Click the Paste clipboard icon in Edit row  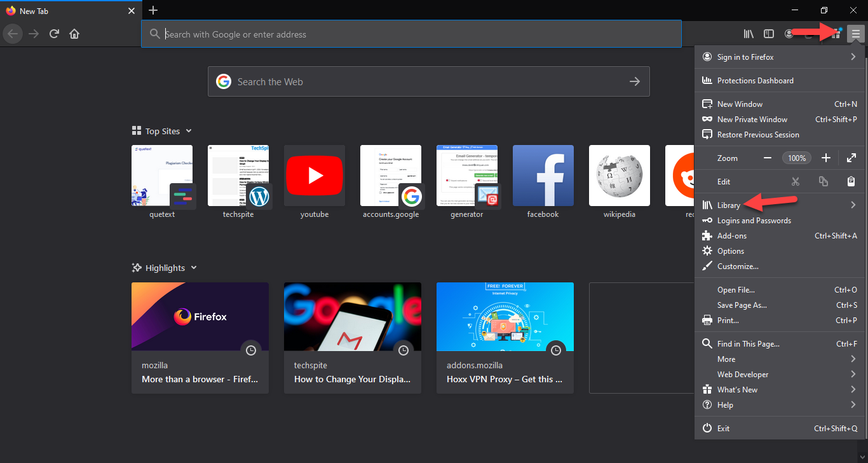click(x=851, y=181)
